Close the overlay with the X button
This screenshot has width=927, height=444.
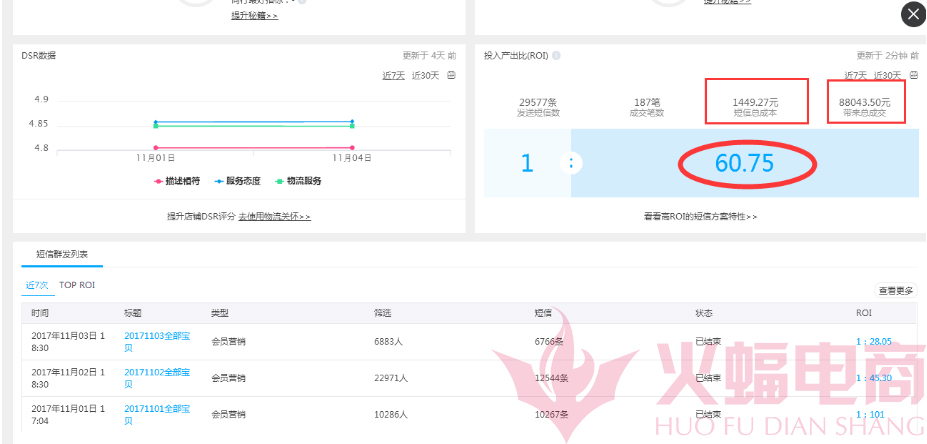913,15
